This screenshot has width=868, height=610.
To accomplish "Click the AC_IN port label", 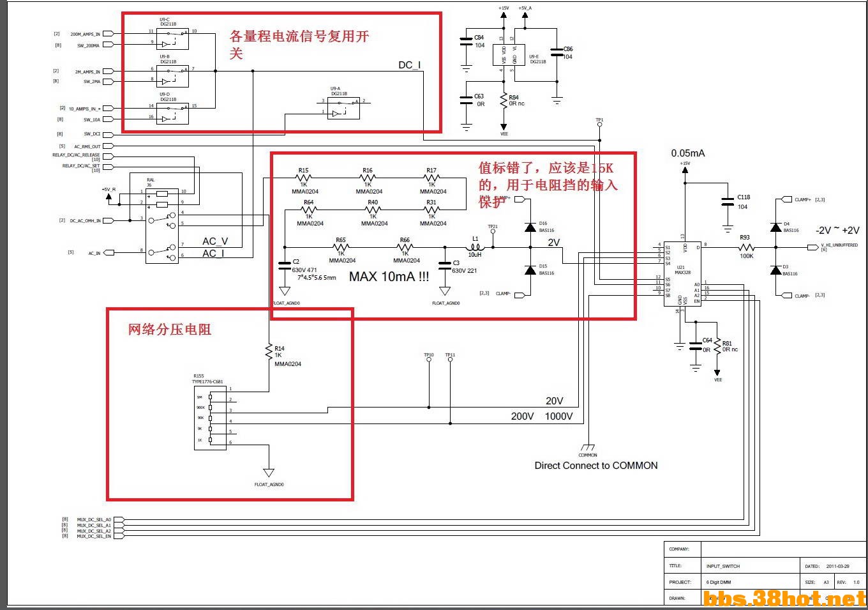I will coord(94,253).
